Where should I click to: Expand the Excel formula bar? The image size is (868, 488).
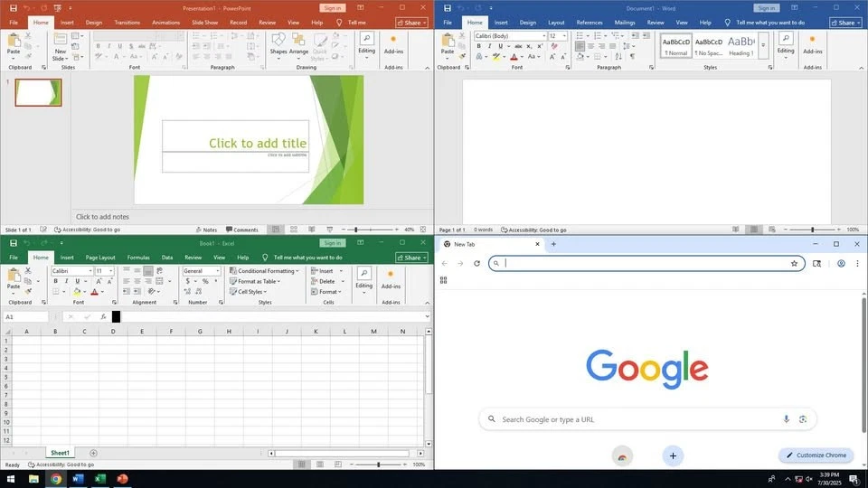(x=427, y=316)
